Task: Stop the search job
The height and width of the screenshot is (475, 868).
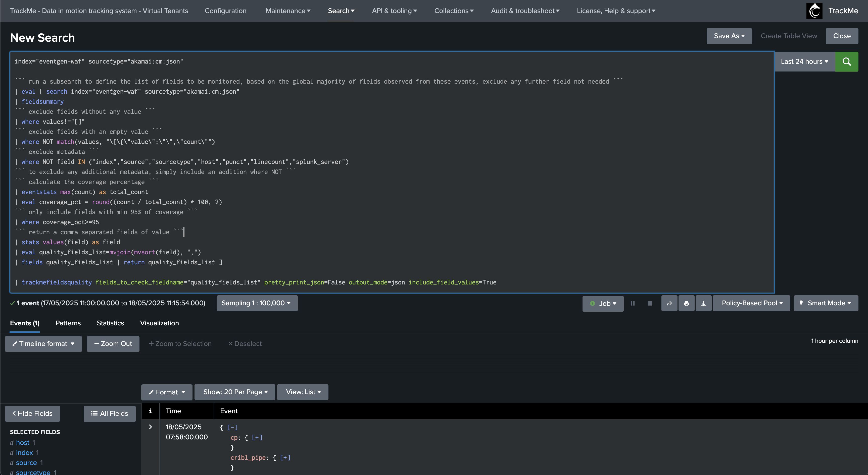Action: (x=650, y=303)
